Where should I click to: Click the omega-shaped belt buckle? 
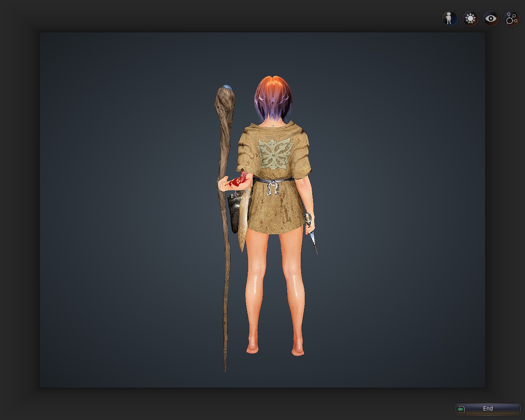tap(273, 189)
